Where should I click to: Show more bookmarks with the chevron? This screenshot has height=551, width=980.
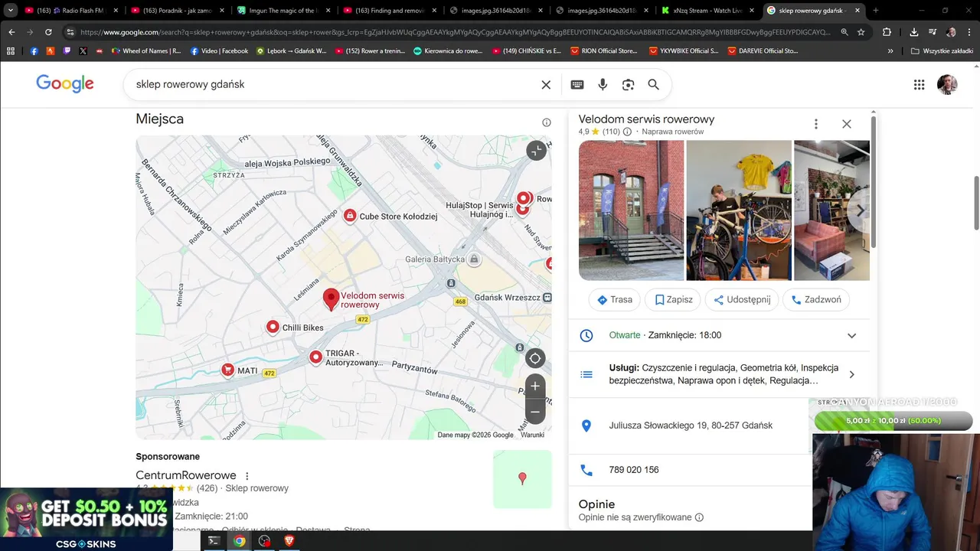point(890,51)
